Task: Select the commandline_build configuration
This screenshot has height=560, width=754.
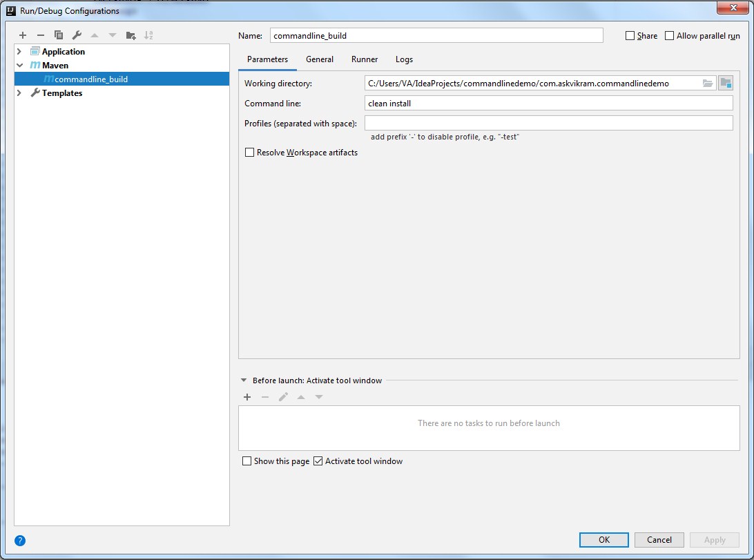Action: (122, 79)
